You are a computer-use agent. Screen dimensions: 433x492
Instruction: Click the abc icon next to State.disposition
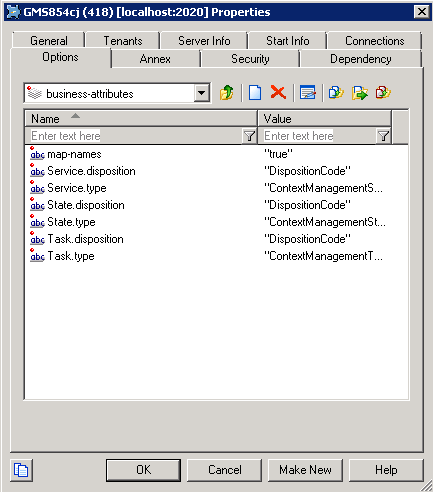click(37, 205)
